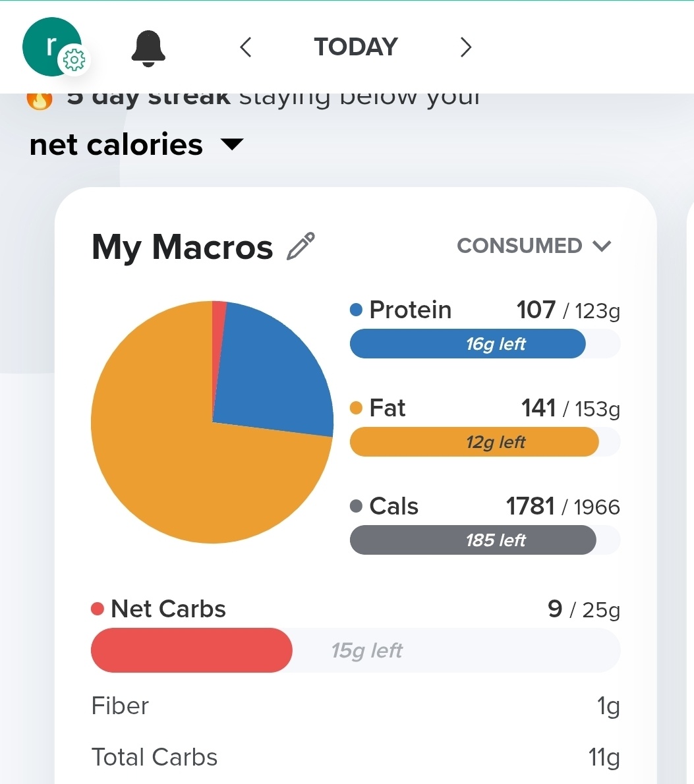Tap the blue Protein legend dot
The width and height of the screenshot is (694, 784).
tap(357, 310)
